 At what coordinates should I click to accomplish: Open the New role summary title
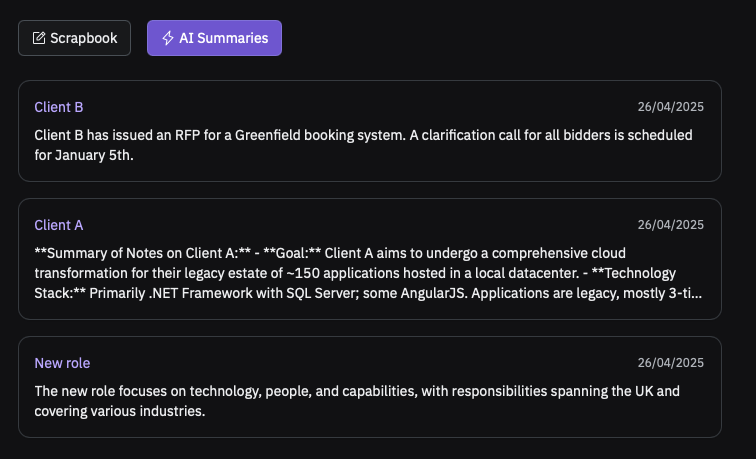[x=62, y=363]
